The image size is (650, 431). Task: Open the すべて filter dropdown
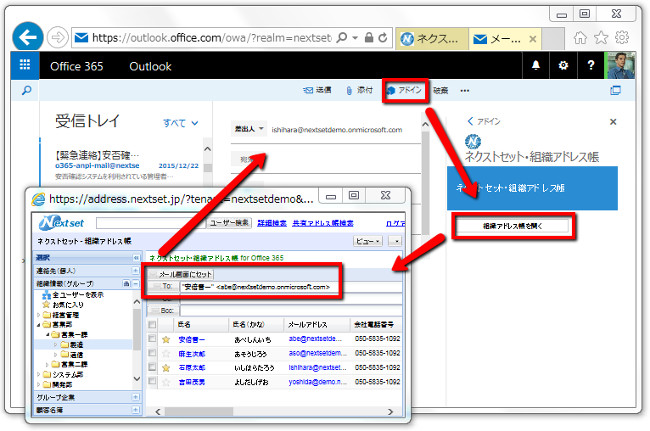pyautogui.click(x=180, y=123)
